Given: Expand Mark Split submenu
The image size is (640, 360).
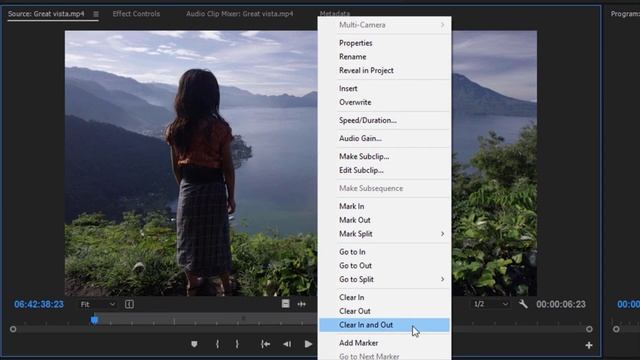Looking at the screenshot, I should point(384,234).
